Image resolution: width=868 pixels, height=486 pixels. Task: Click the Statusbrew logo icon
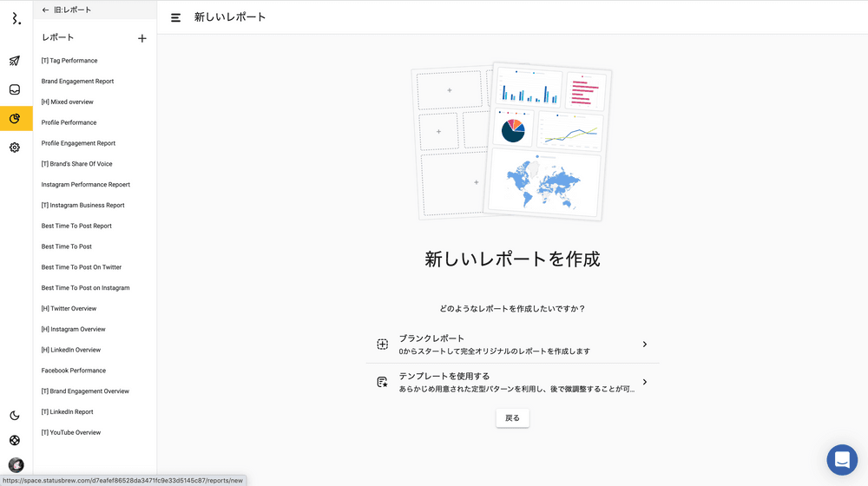point(16,18)
